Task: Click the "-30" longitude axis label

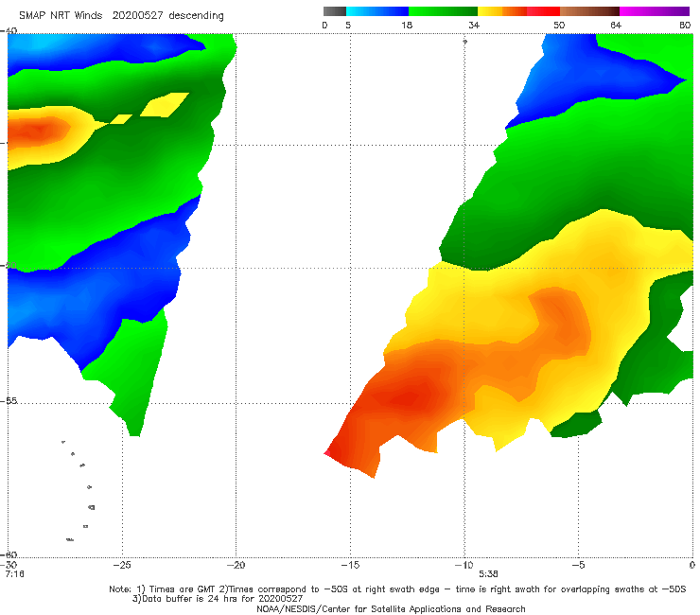Action: 9,565
